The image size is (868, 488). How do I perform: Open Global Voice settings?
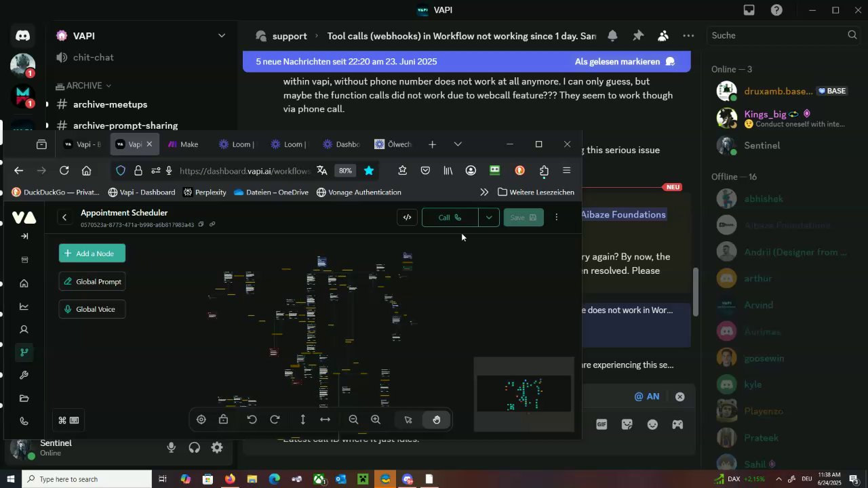pos(92,309)
